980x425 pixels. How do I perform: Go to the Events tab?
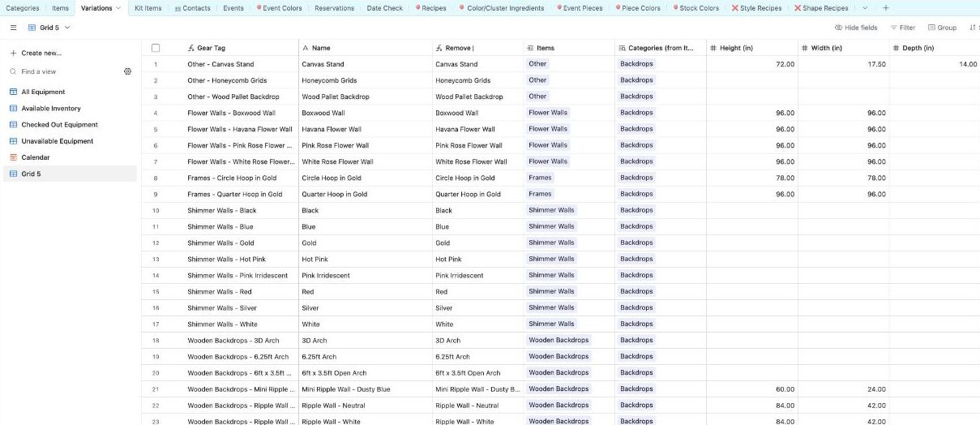coord(233,8)
